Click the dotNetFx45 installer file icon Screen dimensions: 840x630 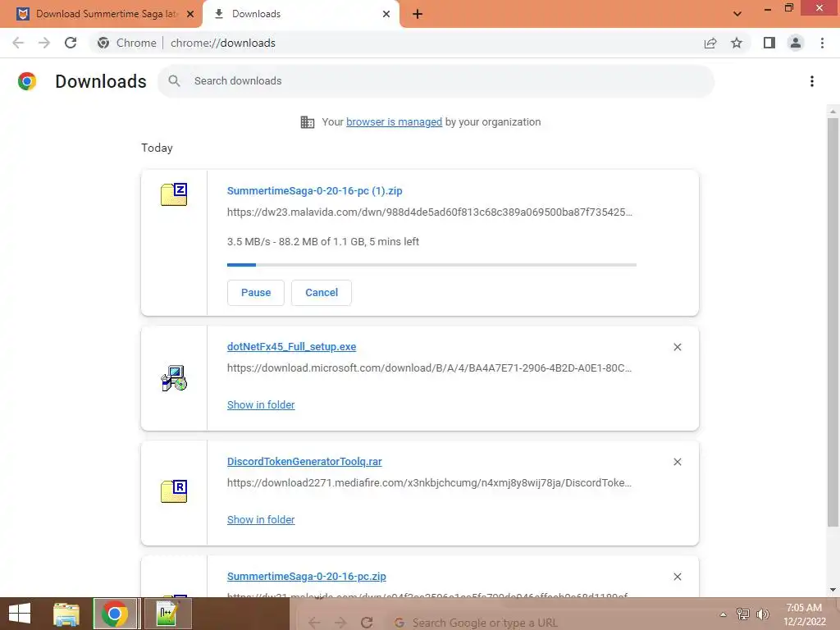(x=174, y=378)
